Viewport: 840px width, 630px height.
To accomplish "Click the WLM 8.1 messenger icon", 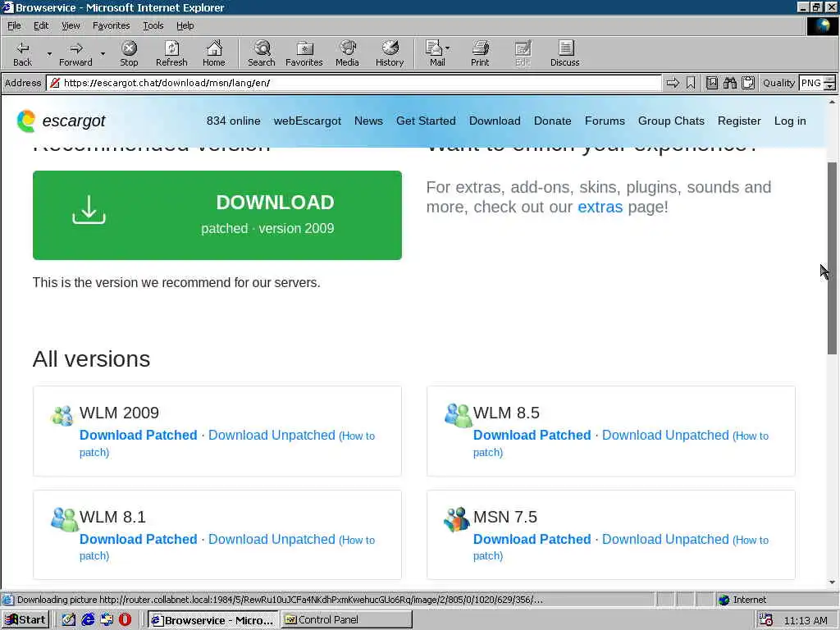I will (64, 519).
